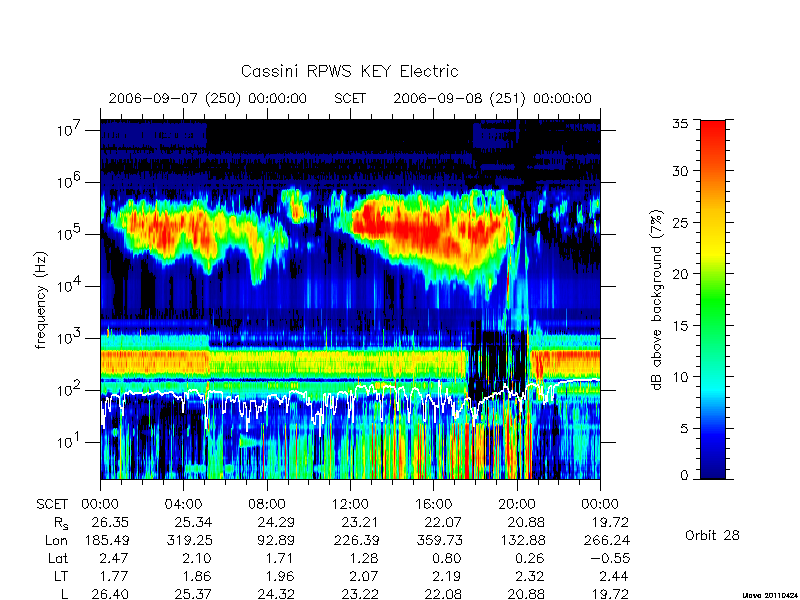The height and width of the screenshot is (600, 800).
Task: Click the red emission burst near 16:00 at 10^5 Hz
Action: pyautogui.click(x=429, y=234)
